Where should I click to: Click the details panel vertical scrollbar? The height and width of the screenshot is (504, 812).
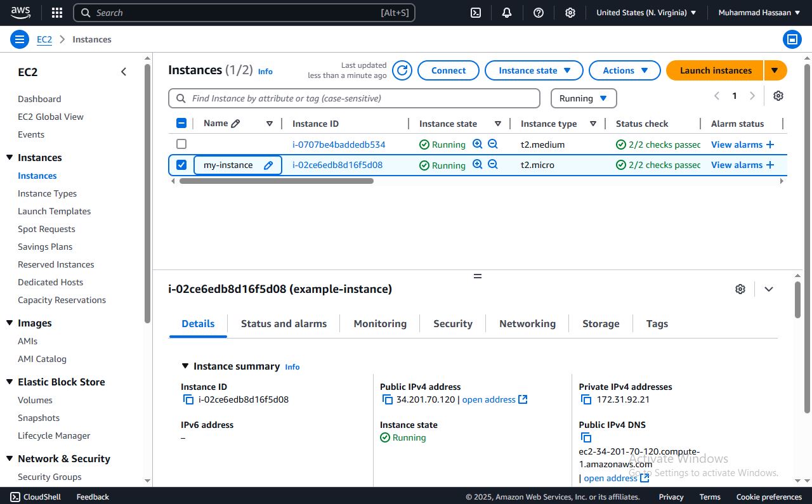797,299
